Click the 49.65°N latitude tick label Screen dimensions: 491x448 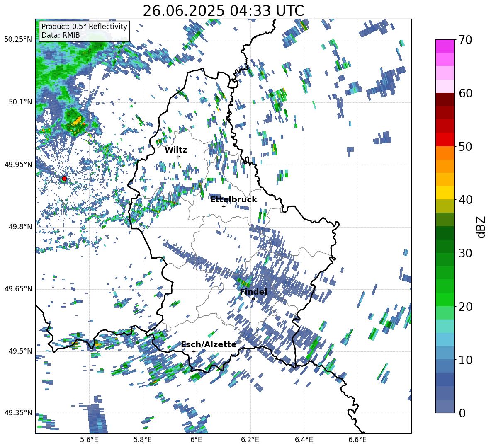tap(19, 288)
